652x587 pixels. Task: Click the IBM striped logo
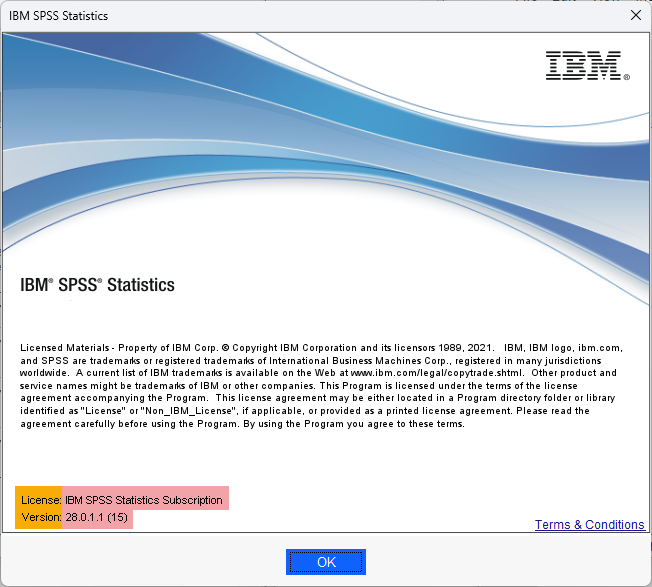pos(583,66)
